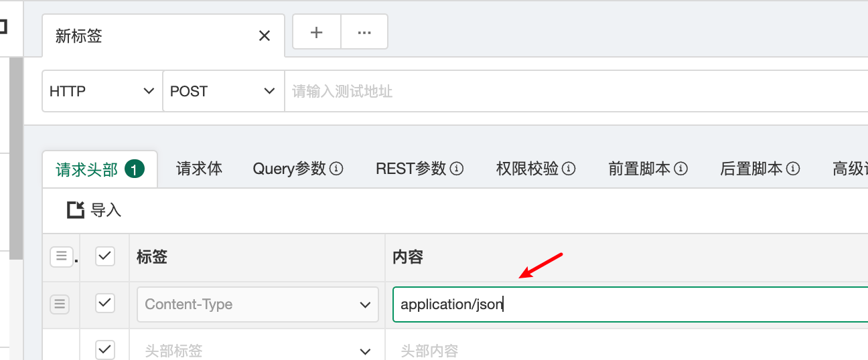Viewport: 868px width, 360px height.
Task: Click info icon next to Query参数
Action: 336,169
